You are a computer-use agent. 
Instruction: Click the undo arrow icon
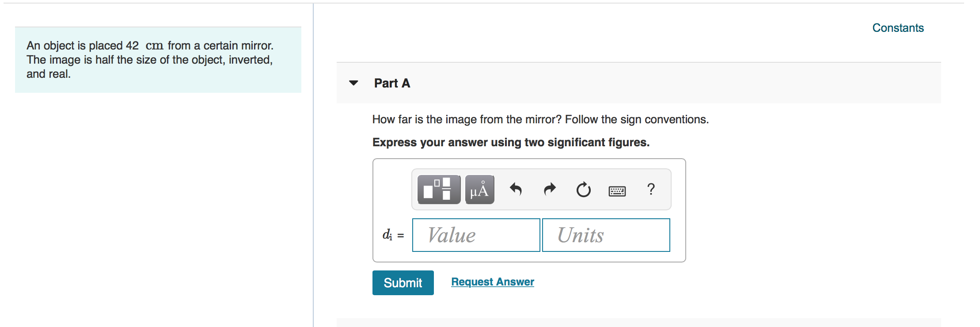point(516,190)
